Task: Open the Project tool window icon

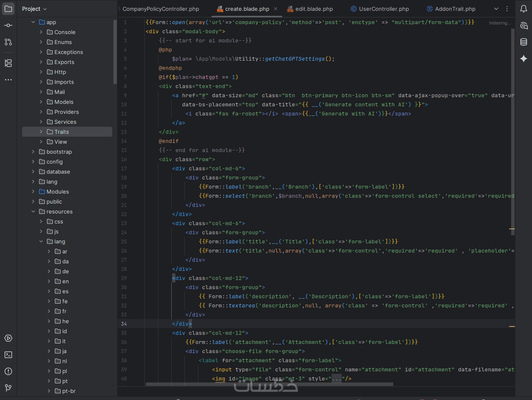Action: coord(8,9)
